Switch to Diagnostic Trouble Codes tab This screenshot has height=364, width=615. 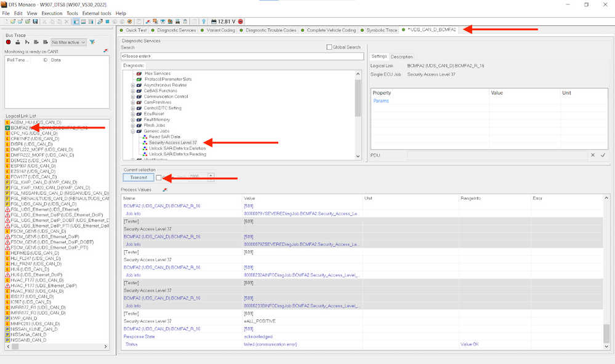268,30
